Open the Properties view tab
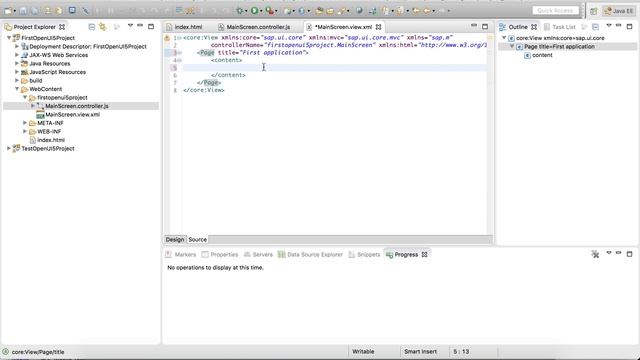Viewport: 640px width, 360px height. tap(220, 255)
